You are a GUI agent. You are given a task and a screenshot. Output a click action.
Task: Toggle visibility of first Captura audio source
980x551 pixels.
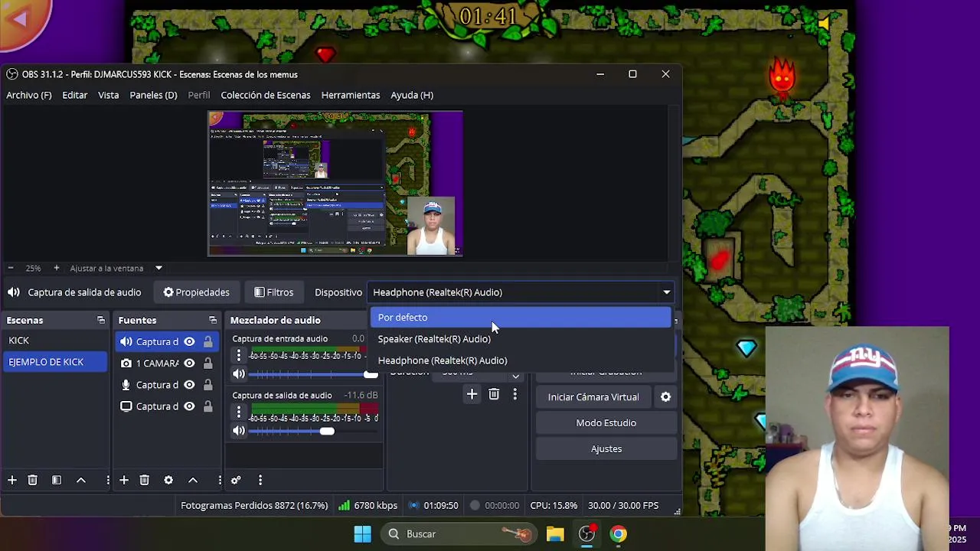pyautogui.click(x=189, y=341)
